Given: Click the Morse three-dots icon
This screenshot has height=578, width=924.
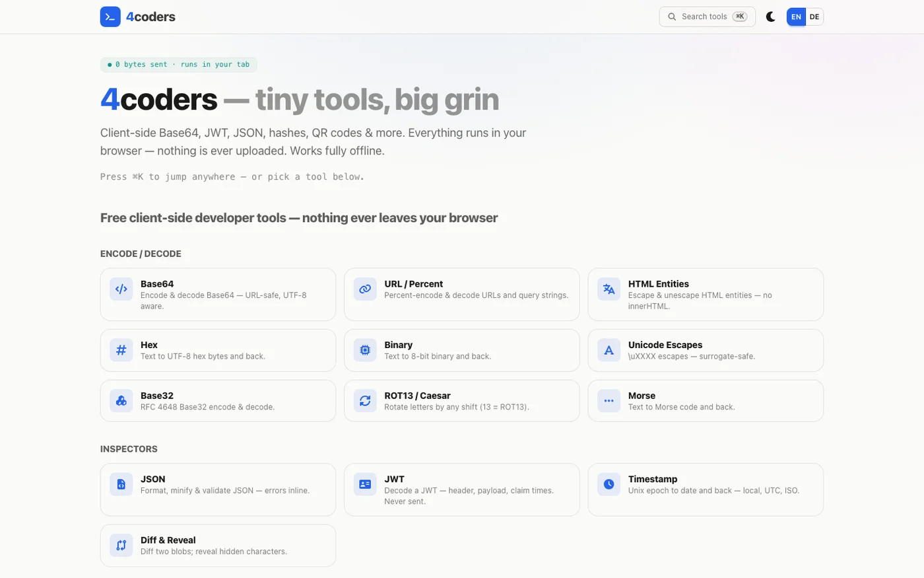Looking at the screenshot, I should click(609, 400).
